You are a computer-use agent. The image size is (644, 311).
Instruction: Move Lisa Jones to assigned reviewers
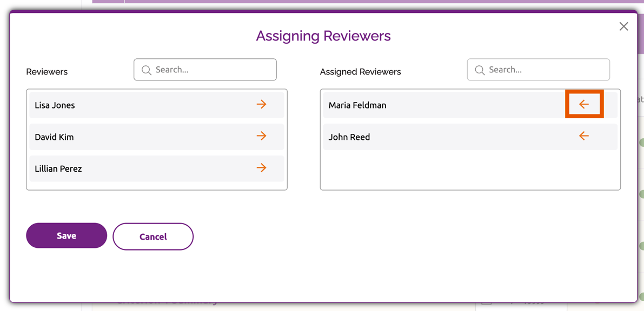coord(262,104)
